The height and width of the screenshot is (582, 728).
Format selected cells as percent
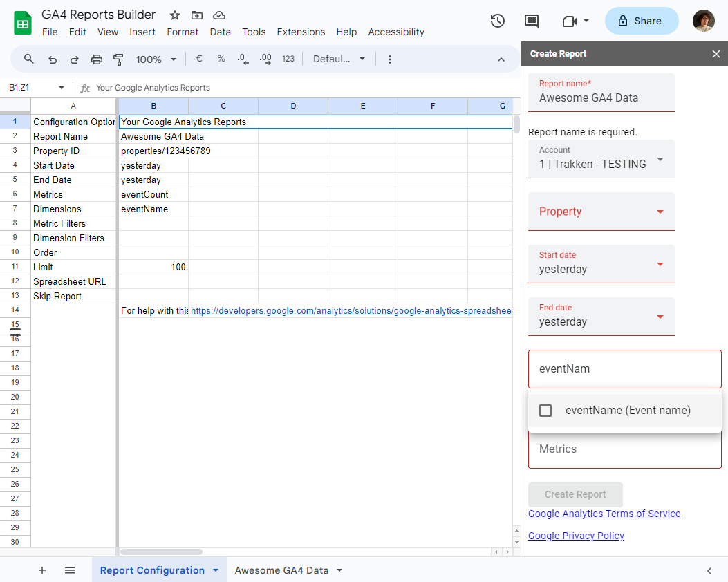coord(221,59)
